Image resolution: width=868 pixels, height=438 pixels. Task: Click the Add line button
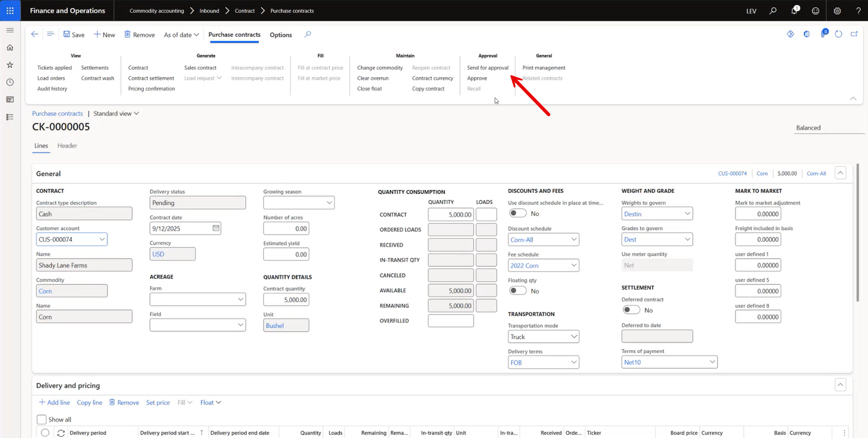[x=54, y=402]
